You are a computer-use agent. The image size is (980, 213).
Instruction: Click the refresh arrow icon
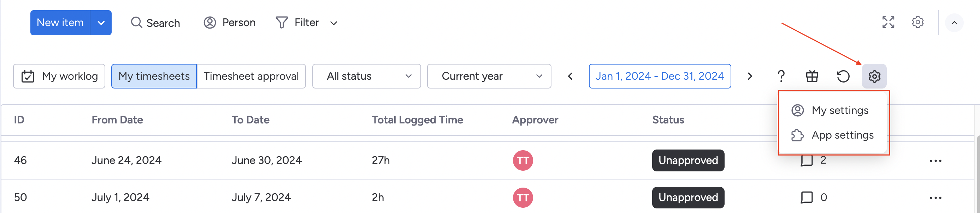(x=843, y=76)
